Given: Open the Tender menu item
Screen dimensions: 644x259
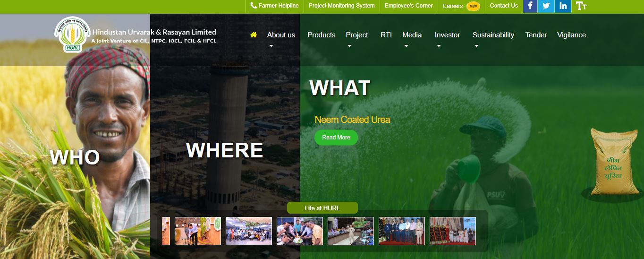Looking at the screenshot, I should (x=536, y=35).
